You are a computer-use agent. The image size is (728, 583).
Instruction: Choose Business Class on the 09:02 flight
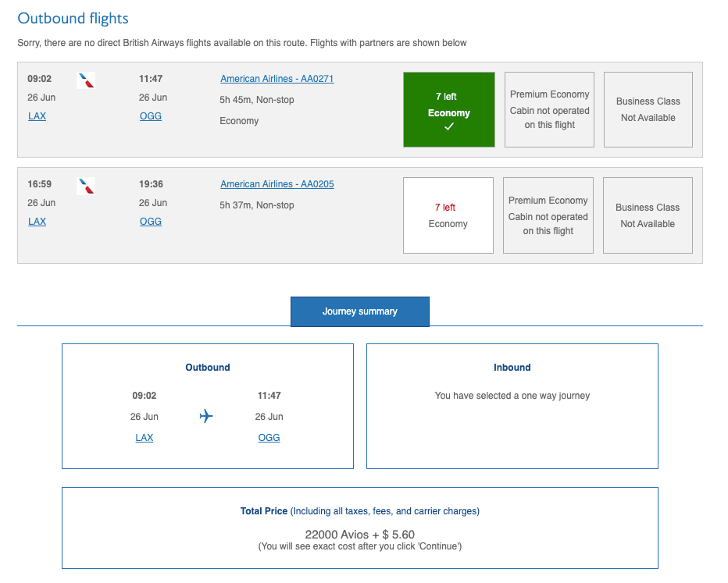(648, 110)
